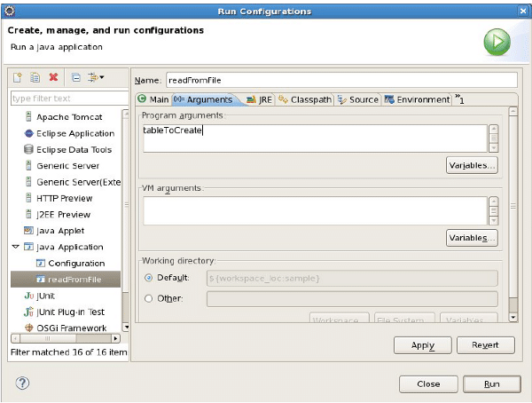Screen dimensions: 532x403
Task: Show the hidden tabs overflow list
Action: (x=459, y=99)
